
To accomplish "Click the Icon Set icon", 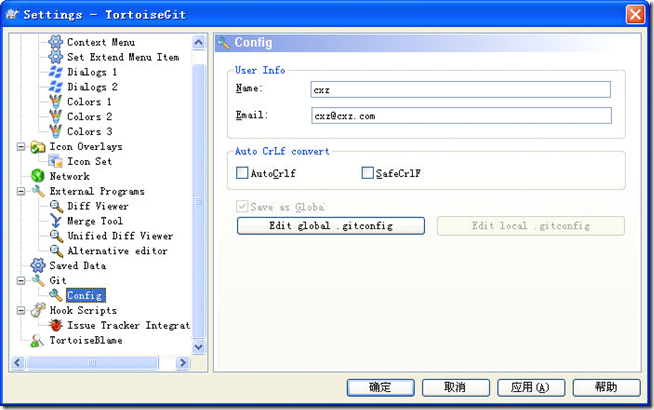I will [56, 161].
